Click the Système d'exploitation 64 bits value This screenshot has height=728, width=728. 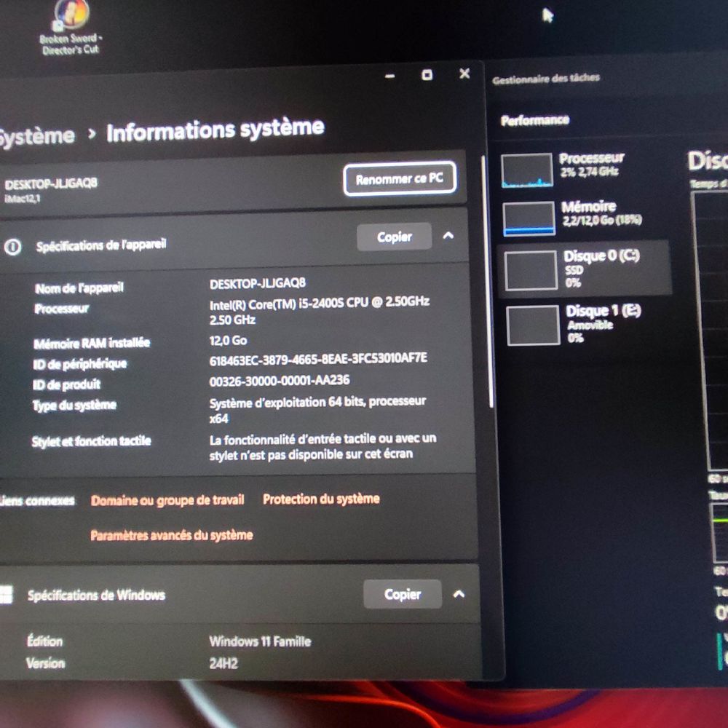(317, 410)
